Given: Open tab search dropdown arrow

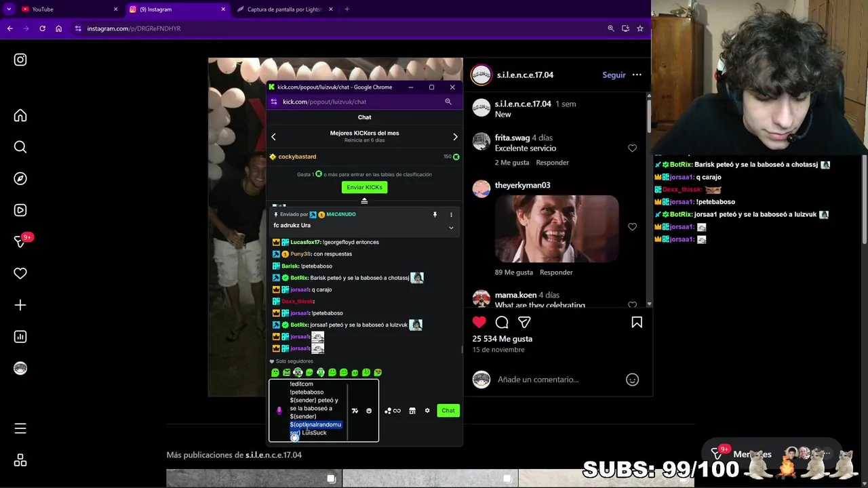Looking at the screenshot, I should tap(9, 9).
